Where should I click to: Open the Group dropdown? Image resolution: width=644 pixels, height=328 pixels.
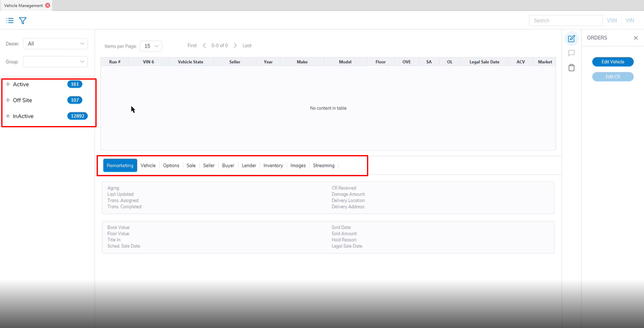click(55, 62)
